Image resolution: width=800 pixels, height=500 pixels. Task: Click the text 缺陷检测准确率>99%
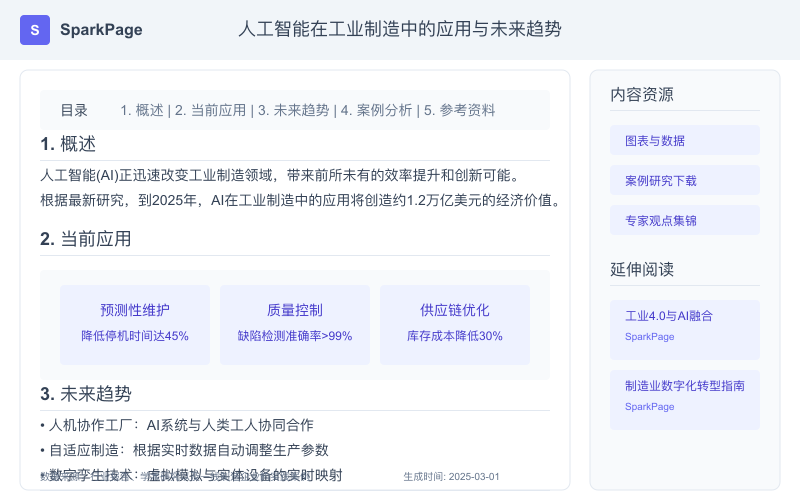pyautogui.click(x=295, y=336)
